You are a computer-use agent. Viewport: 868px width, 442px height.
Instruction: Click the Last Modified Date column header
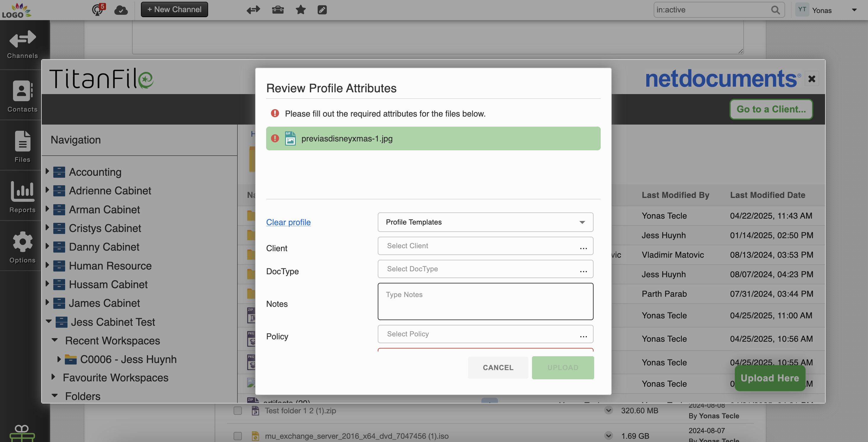(768, 195)
